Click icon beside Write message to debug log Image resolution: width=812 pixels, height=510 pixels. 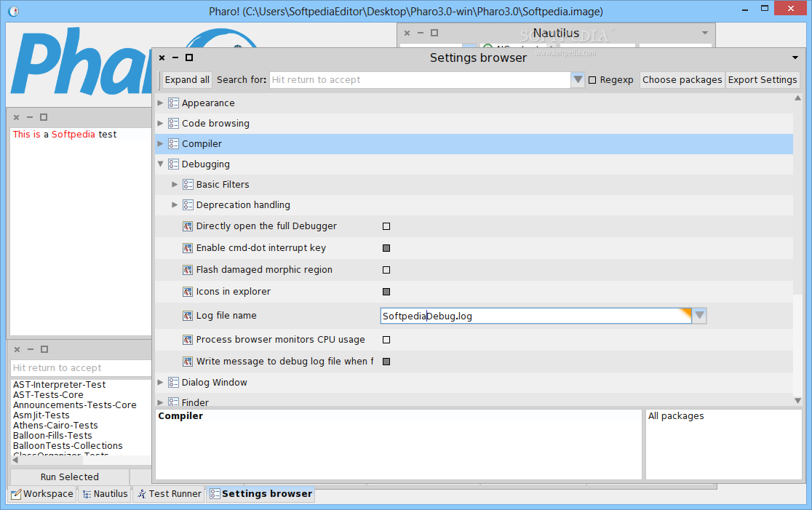(188, 362)
